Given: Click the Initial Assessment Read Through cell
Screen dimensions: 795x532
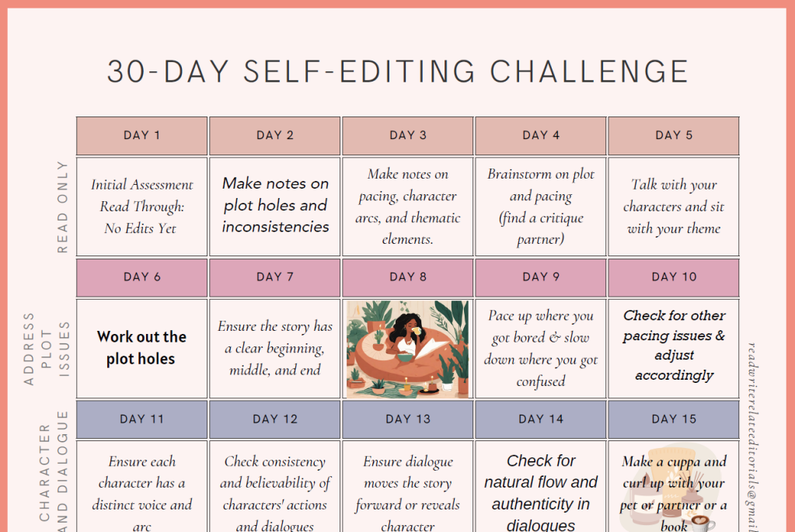Looking at the screenshot, I should (x=142, y=207).
